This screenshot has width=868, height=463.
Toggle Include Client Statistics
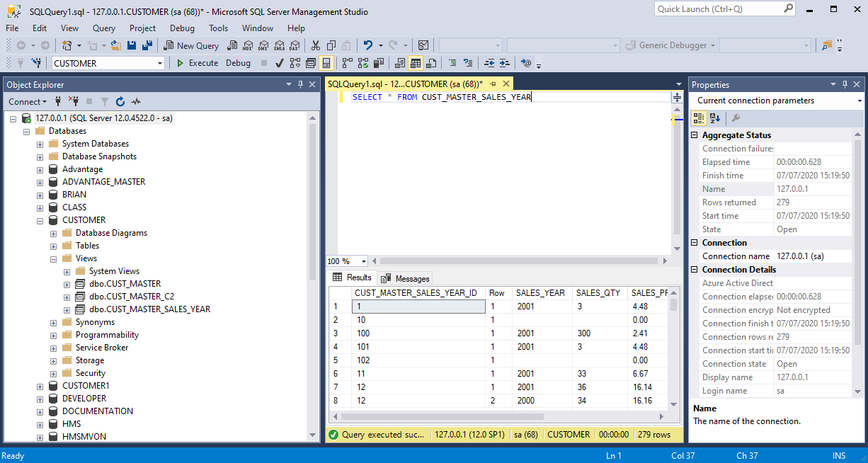378,63
